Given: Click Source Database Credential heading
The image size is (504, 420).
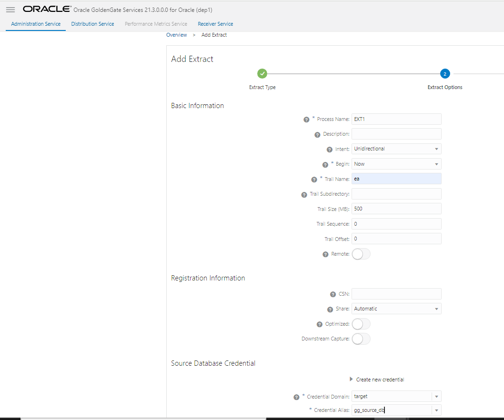Looking at the screenshot, I should pyautogui.click(x=213, y=363).
